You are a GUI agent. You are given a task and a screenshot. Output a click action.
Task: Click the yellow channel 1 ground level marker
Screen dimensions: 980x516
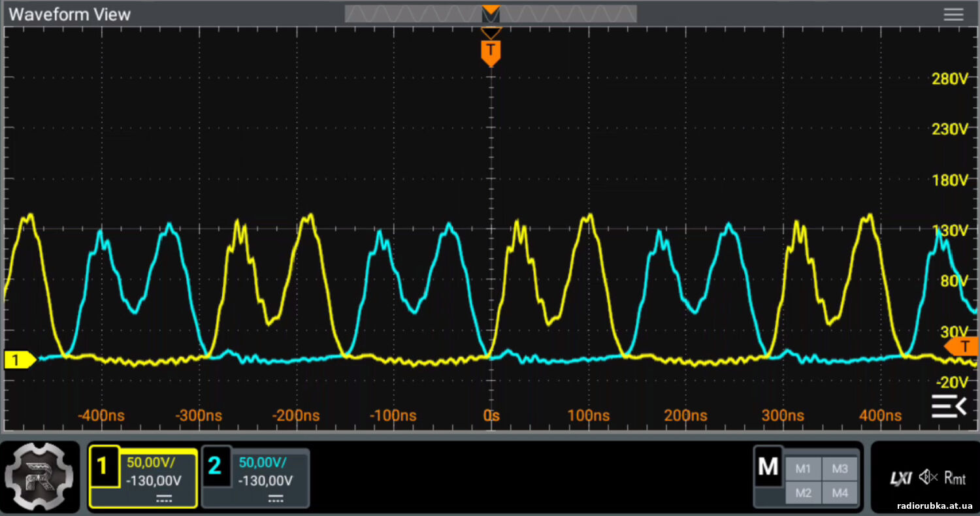[x=19, y=359]
